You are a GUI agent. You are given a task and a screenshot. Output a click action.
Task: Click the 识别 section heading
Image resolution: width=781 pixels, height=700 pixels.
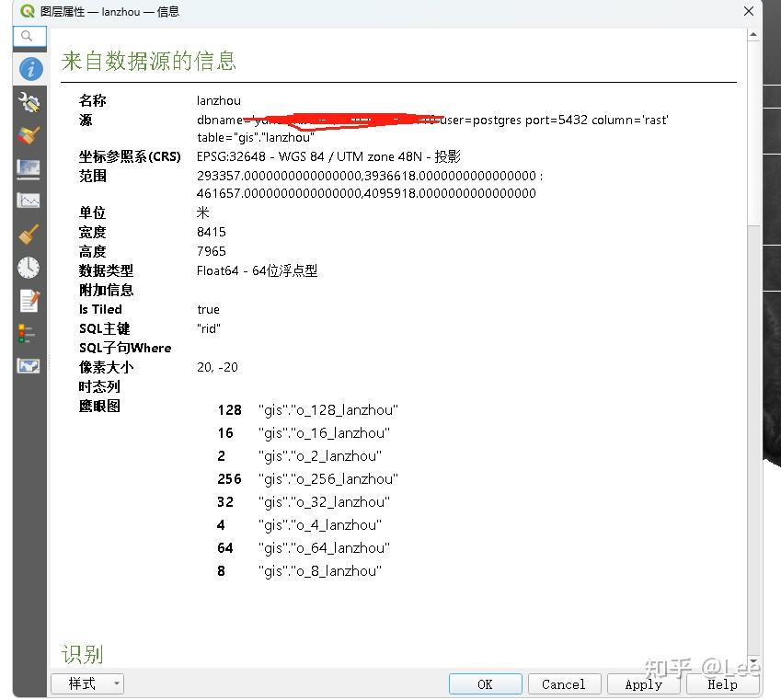82,654
